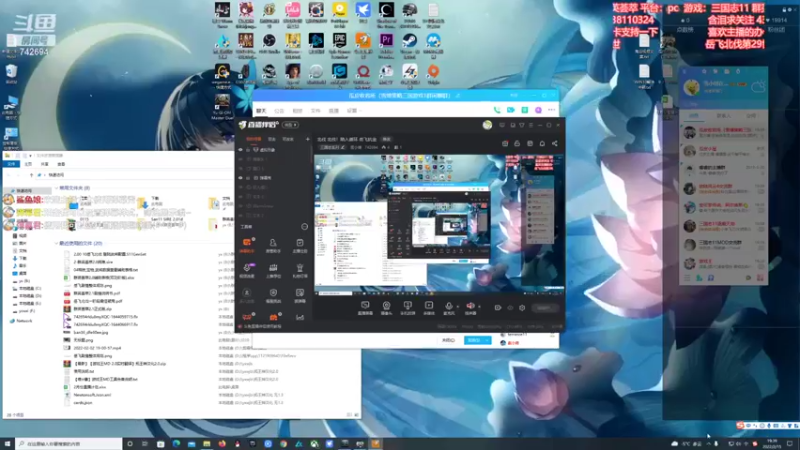Click microphone icon in streaming toolbar

[x=448, y=306]
